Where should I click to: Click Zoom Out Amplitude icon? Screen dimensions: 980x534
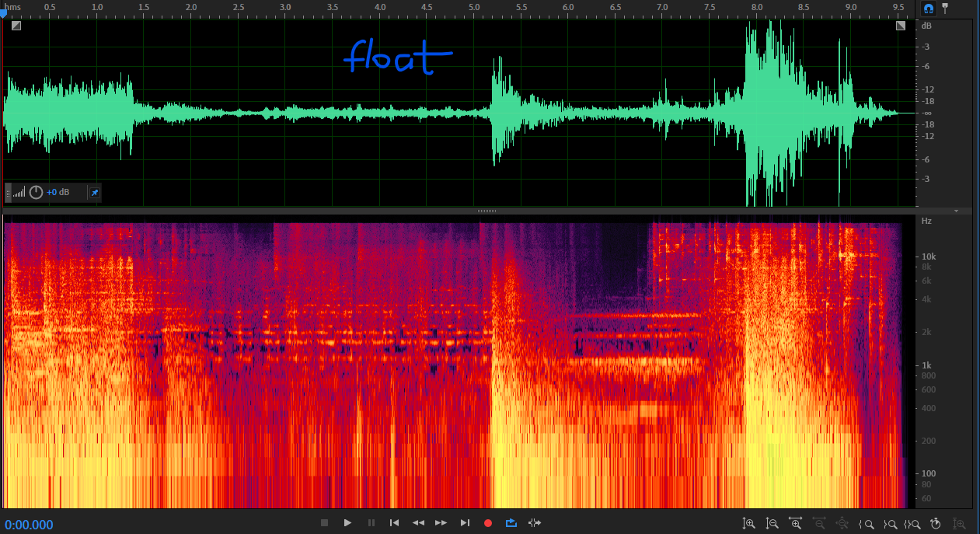tap(772, 523)
